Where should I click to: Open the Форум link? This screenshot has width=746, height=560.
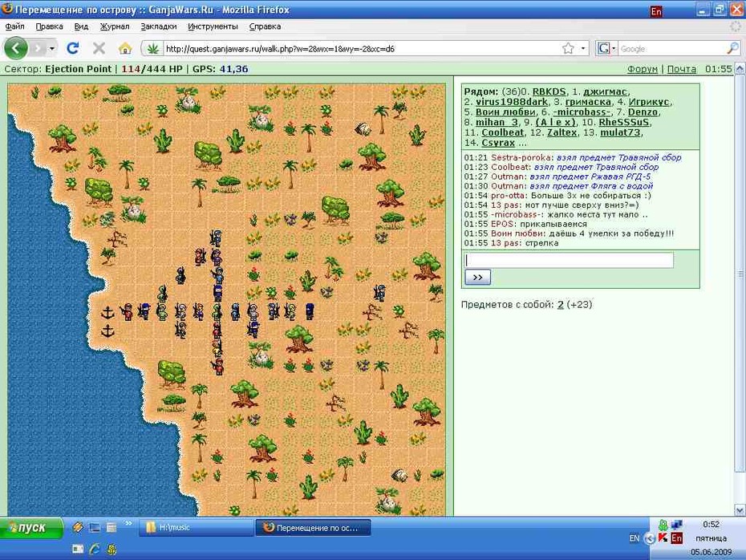(x=642, y=69)
